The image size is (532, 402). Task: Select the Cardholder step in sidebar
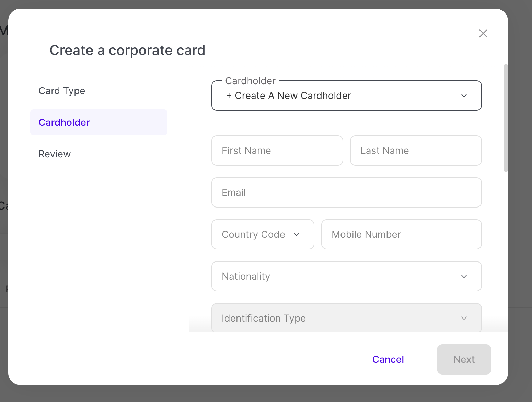[64, 122]
